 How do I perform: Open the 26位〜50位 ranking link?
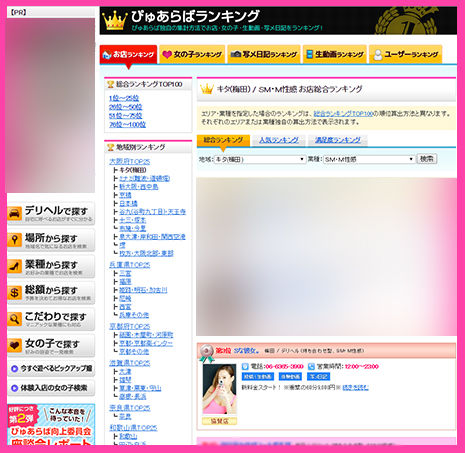[x=125, y=107]
